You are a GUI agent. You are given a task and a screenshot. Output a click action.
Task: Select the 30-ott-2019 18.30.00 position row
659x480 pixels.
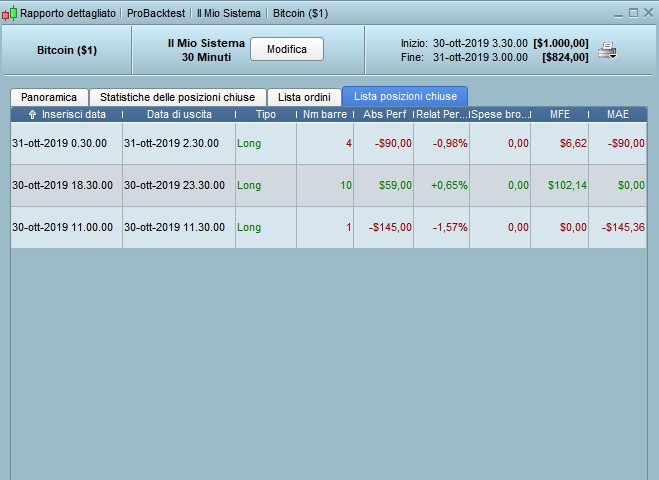click(329, 185)
